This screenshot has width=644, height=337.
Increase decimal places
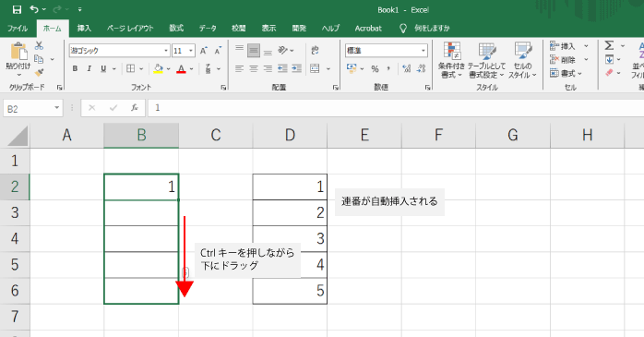407,68
